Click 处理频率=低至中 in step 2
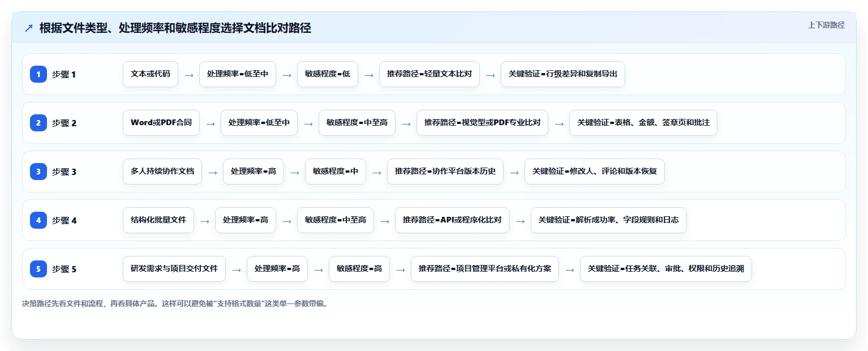This screenshot has width=868, height=351. (259, 123)
